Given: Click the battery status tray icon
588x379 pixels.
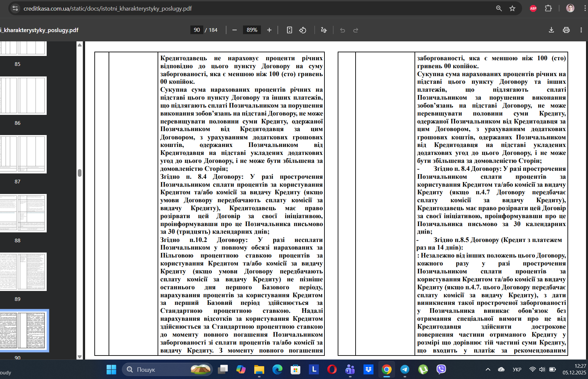Looking at the screenshot, I should [552, 369].
